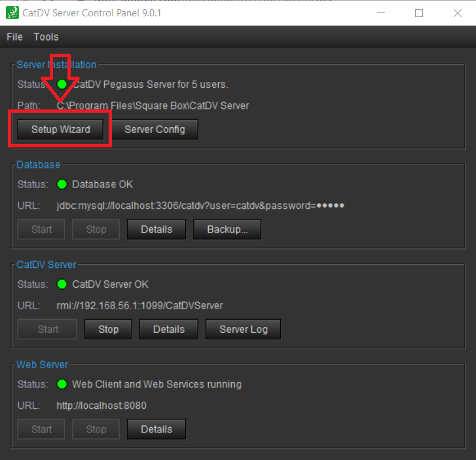
Task: Click the jdbc:mysql database URL text
Action: (200, 206)
